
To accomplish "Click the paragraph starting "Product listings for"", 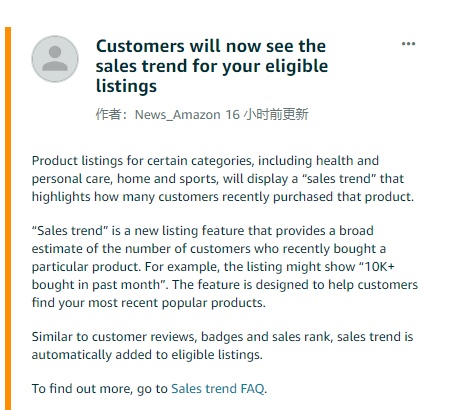I will (x=223, y=179).
